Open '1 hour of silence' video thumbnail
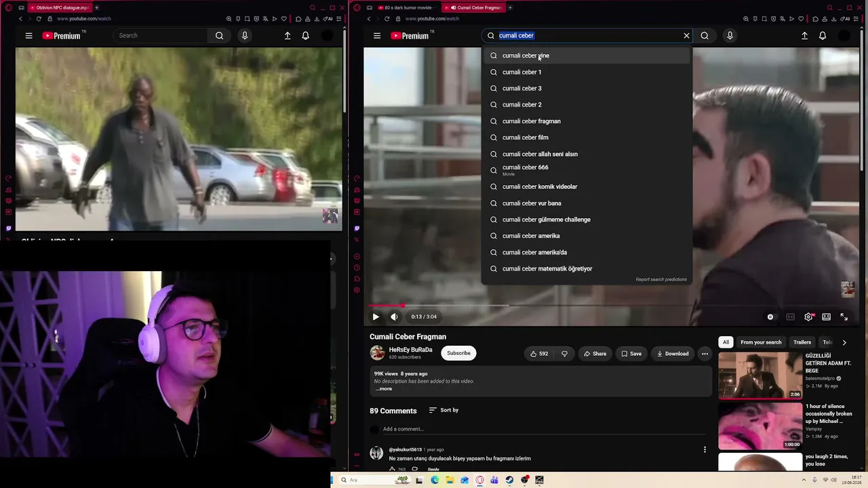This screenshot has width=868, height=488. (x=760, y=426)
